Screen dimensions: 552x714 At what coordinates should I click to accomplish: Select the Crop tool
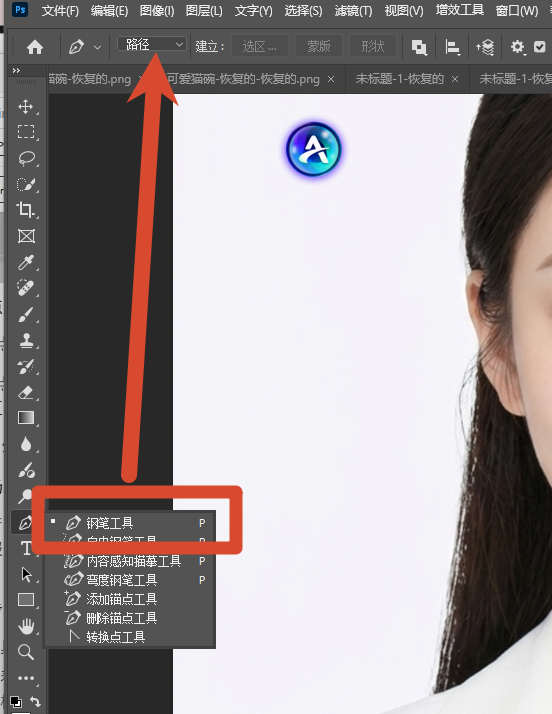click(26, 210)
